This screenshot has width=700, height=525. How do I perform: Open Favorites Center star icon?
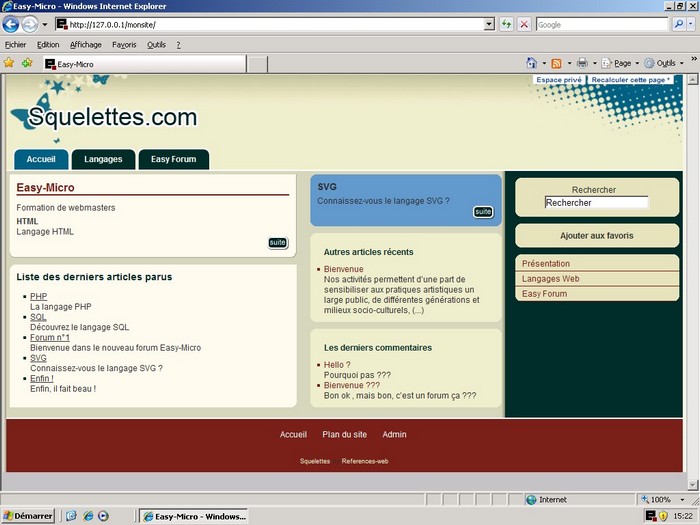click(x=9, y=63)
